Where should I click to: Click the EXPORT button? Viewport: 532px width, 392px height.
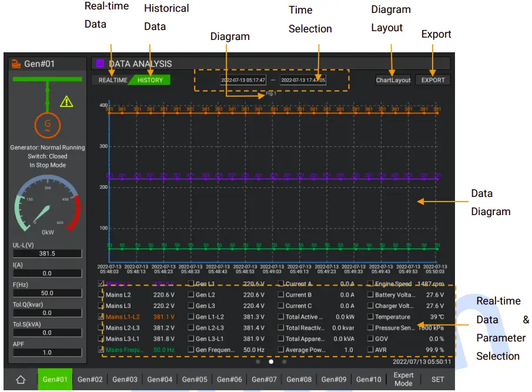click(x=433, y=80)
